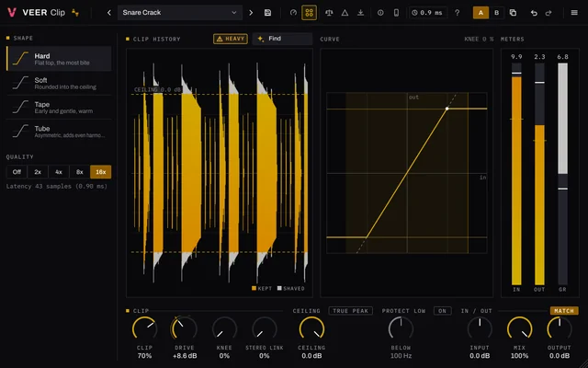Image resolution: width=588 pixels, height=368 pixels.
Task: Set oversampling quality to 4x
Action: pos(59,172)
